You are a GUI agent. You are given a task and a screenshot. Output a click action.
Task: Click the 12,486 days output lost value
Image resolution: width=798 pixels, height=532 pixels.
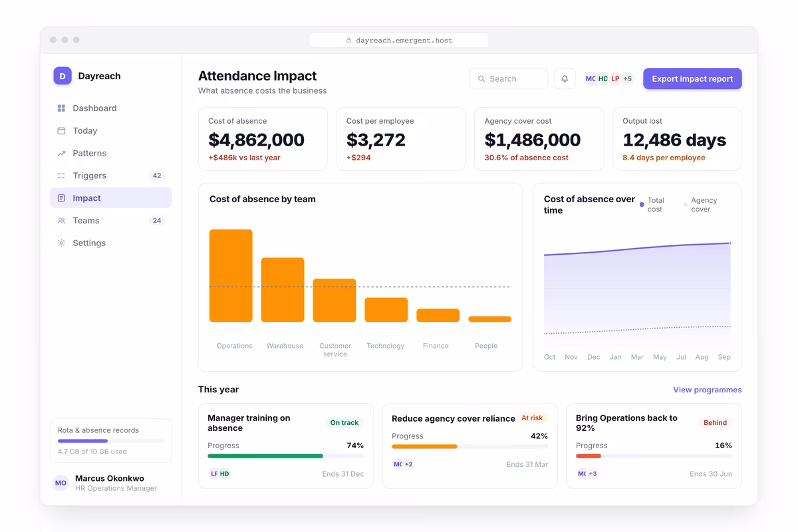point(674,140)
